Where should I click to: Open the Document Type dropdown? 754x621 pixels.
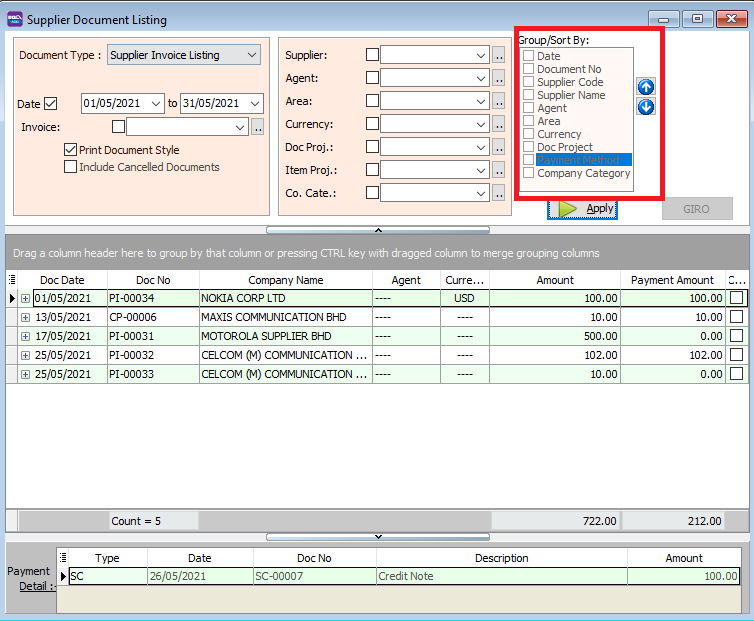tap(251, 55)
